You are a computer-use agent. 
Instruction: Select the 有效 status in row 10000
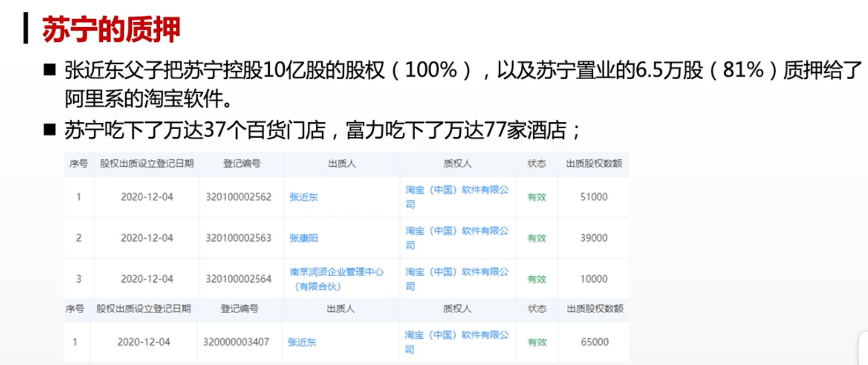537,279
